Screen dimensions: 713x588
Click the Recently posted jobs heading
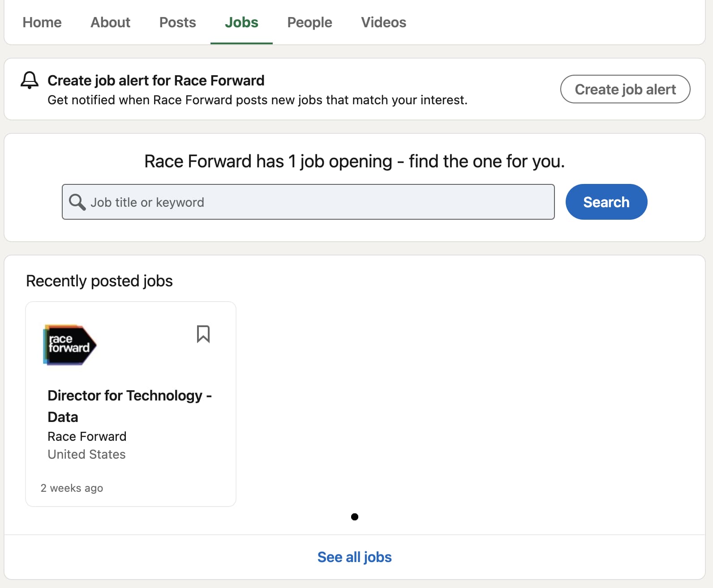(99, 281)
